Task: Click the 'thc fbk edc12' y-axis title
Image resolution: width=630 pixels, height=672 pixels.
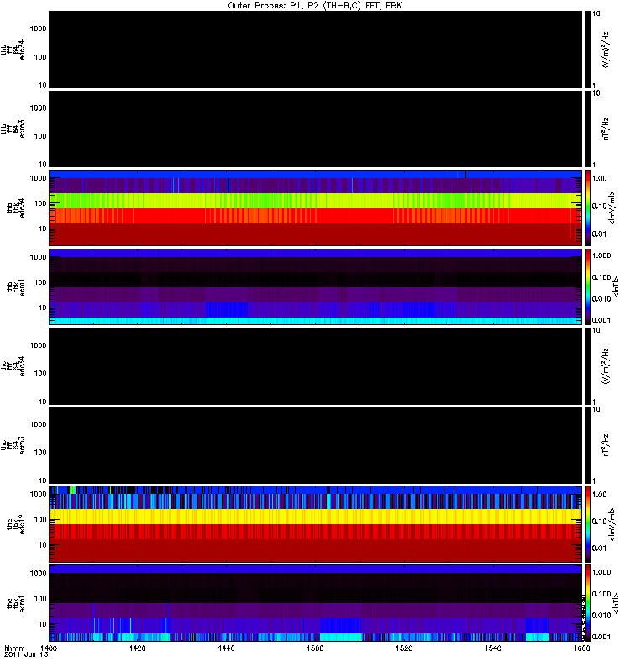Action: point(15,524)
